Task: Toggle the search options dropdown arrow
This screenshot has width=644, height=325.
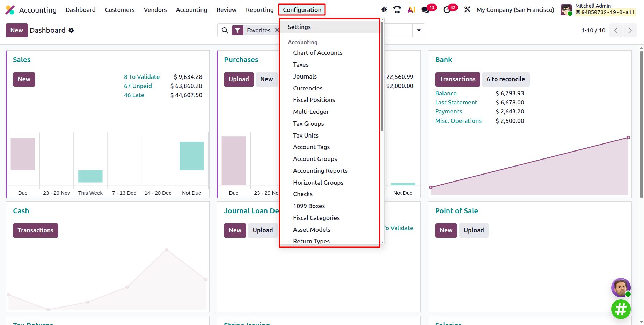Action: pos(419,30)
